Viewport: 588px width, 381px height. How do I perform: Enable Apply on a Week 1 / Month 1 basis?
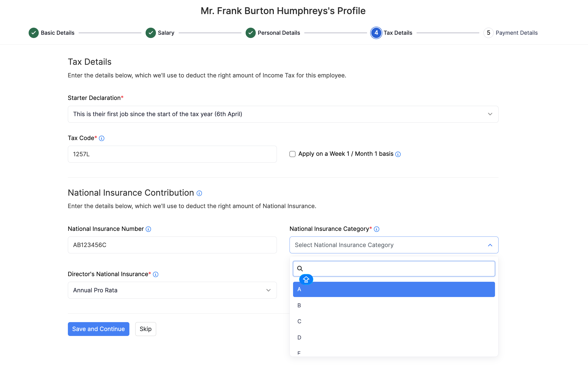coord(292,154)
